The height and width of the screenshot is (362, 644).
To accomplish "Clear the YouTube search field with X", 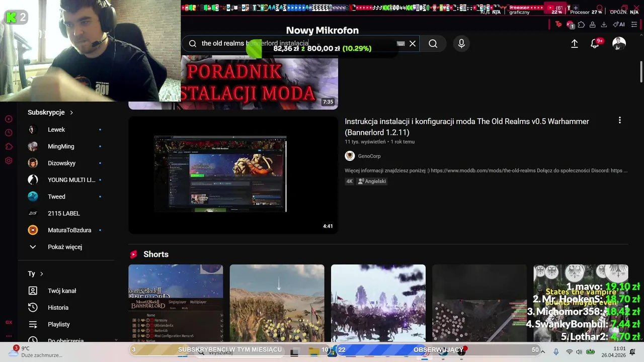I will click(x=413, y=44).
